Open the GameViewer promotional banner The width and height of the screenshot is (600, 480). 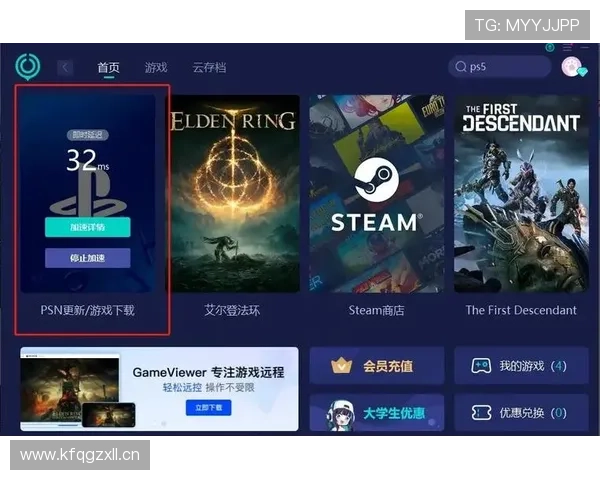[x=159, y=389]
